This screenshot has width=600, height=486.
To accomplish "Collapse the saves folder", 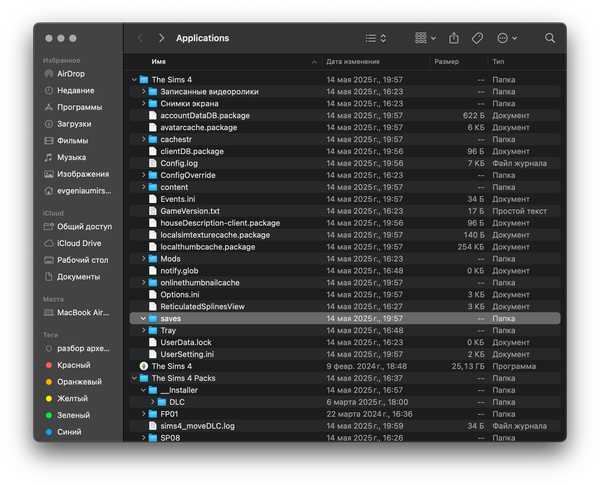I will click(x=143, y=319).
